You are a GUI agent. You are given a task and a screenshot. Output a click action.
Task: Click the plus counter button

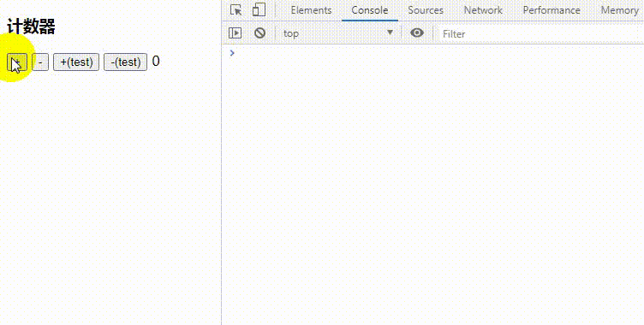[17, 62]
